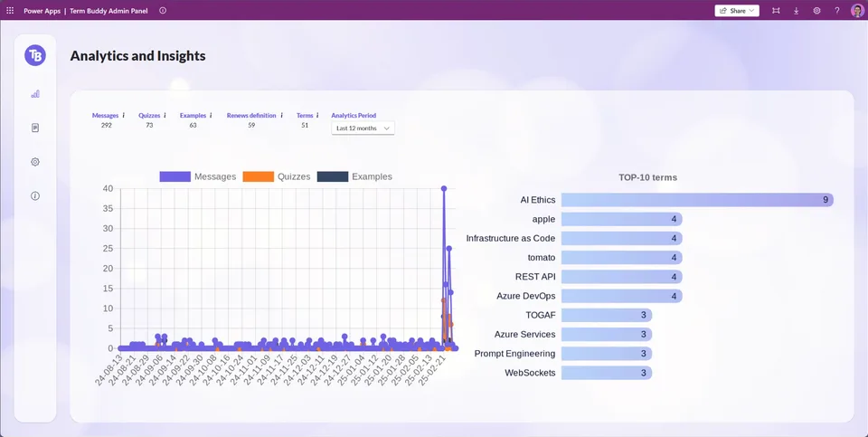Click the AI Ethics bar in TOP-10 terms
This screenshot has width=868, height=437.
coord(697,200)
